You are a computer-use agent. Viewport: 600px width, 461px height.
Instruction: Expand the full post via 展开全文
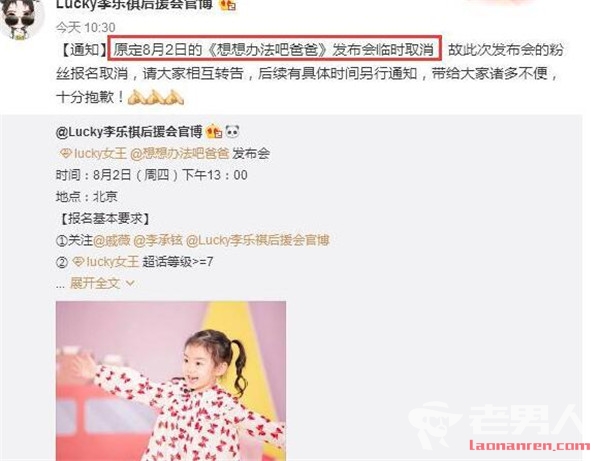[95, 283]
